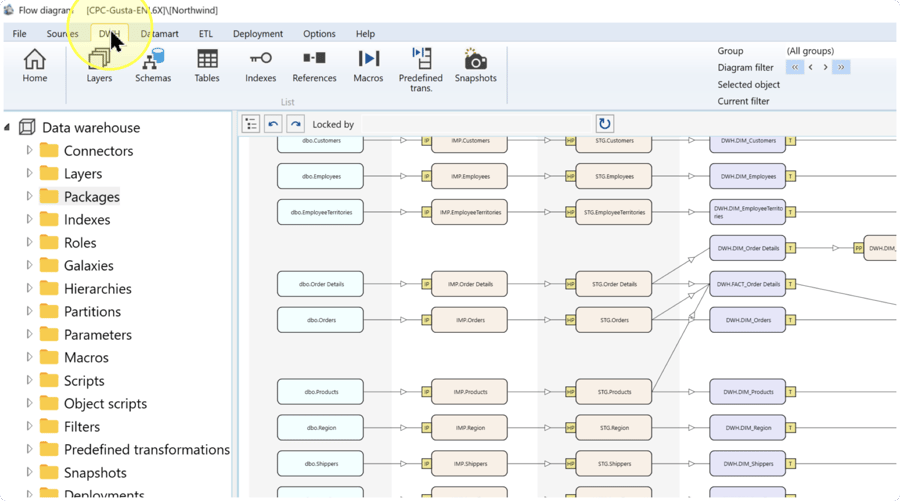Viewport: 900px width, 501px height.
Task: Open the Sources menu tab
Action: tap(63, 33)
